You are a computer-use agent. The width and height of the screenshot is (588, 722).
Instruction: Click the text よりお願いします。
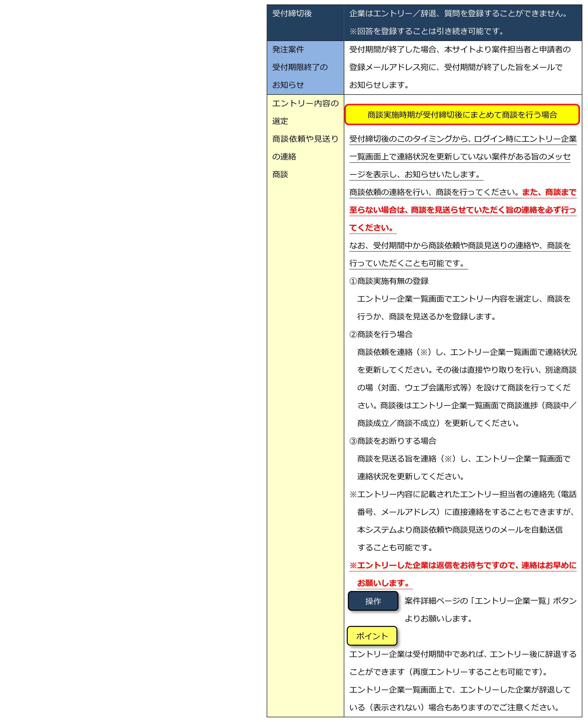[x=440, y=619]
